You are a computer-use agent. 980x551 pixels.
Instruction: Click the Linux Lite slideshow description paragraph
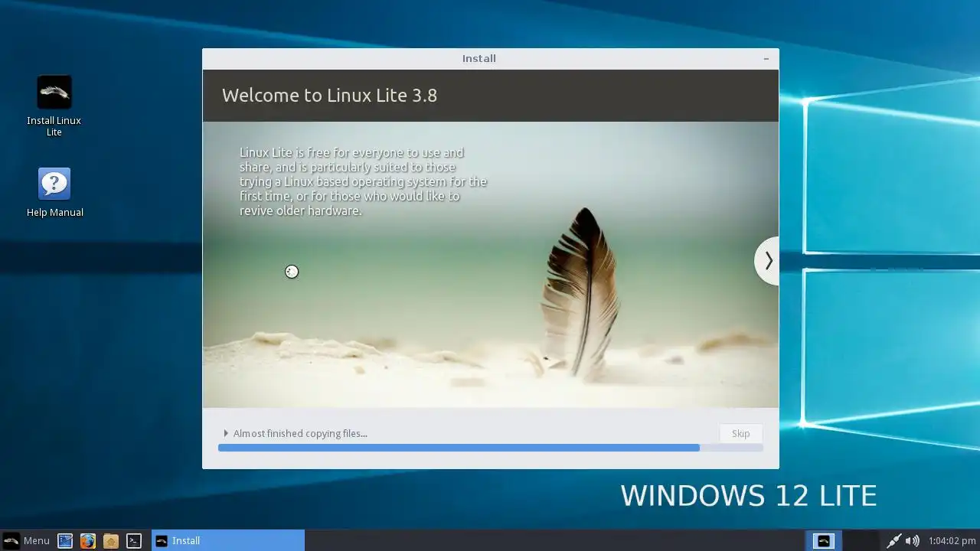click(x=363, y=181)
